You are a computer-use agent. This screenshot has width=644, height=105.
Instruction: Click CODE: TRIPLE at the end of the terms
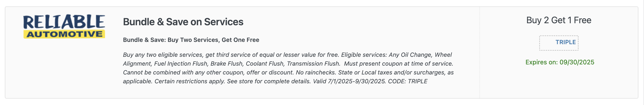(408, 81)
